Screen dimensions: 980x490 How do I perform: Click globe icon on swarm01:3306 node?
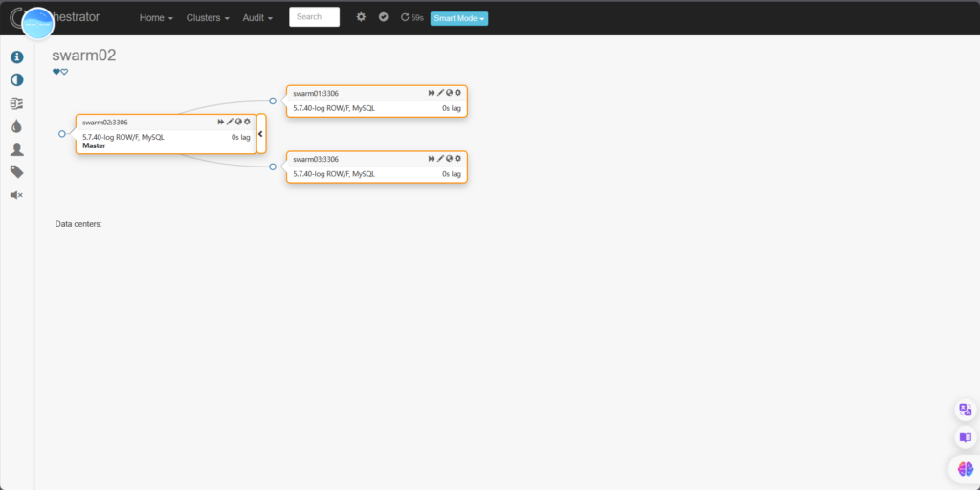pos(449,93)
